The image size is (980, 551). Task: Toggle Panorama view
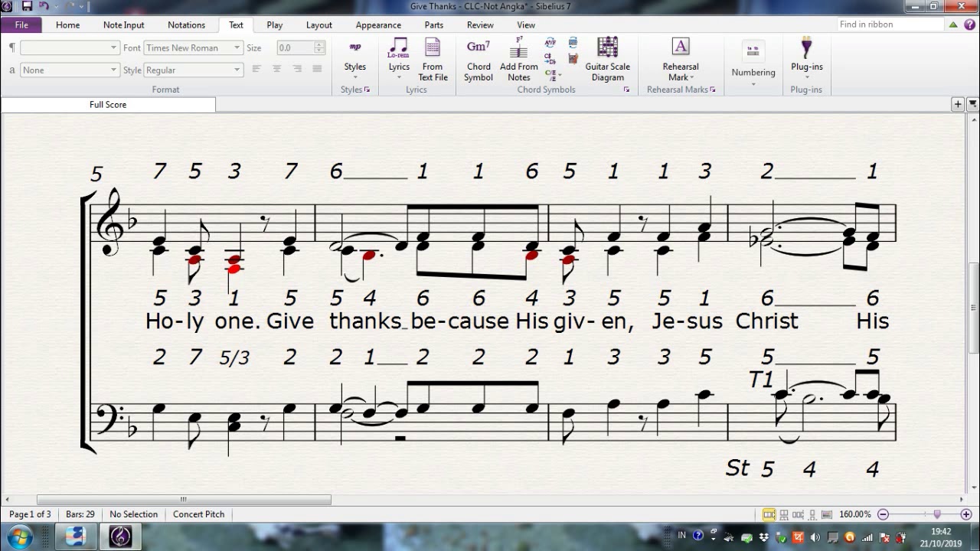pos(826,514)
